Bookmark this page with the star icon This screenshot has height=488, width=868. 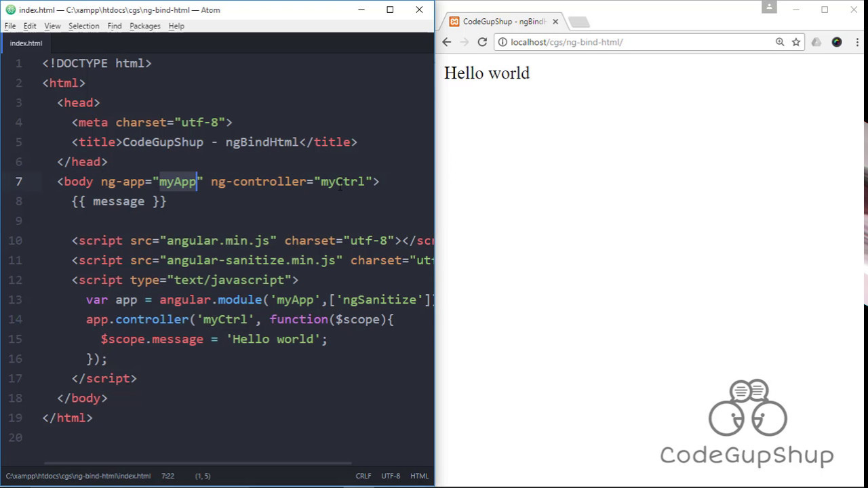coord(796,42)
